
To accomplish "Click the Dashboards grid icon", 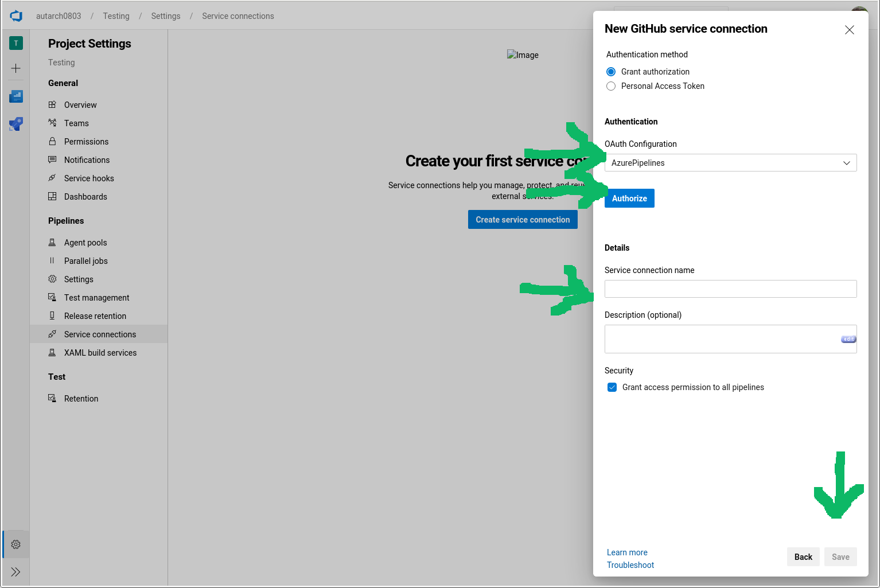I will (52, 196).
